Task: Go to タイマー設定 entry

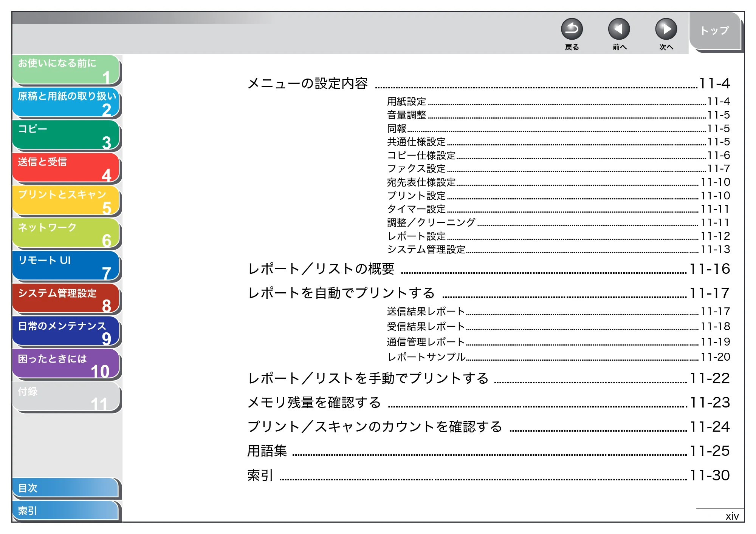Action: point(558,209)
